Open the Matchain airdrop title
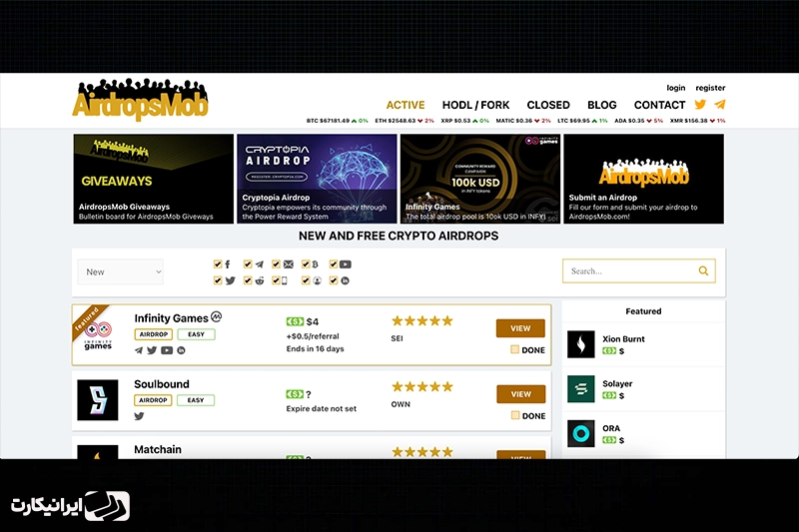This screenshot has width=799, height=532. [x=158, y=449]
